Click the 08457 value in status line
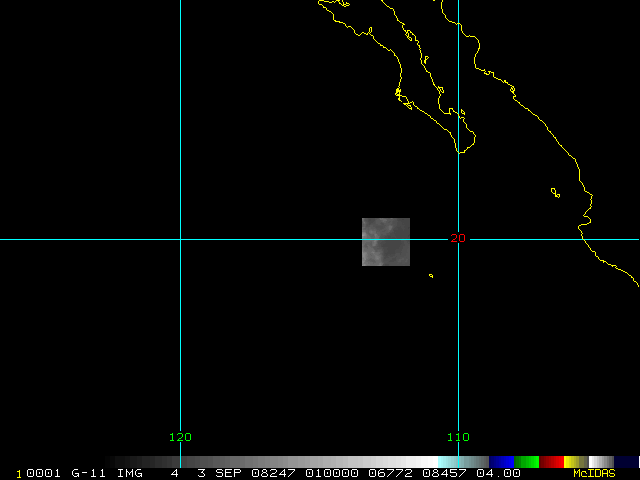Viewport: 640px width, 480px height. [x=442, y=473]
